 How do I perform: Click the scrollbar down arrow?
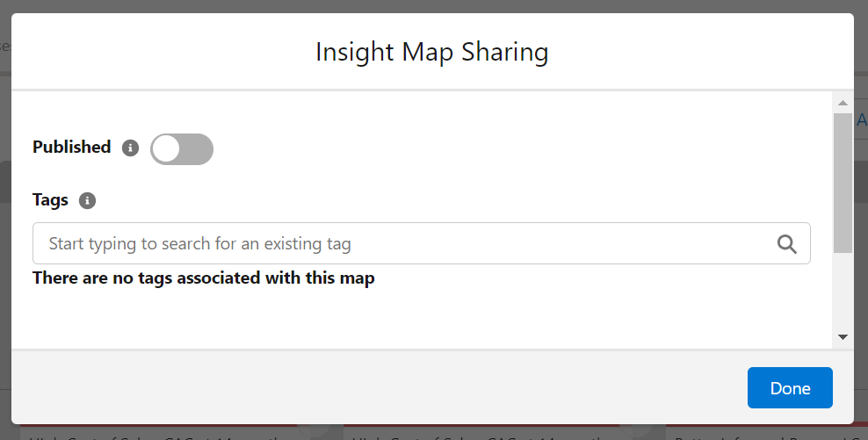pos(843,336)
